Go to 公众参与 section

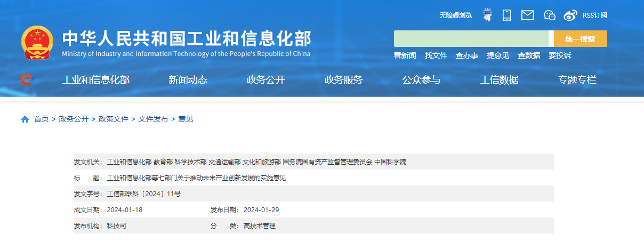coord(421,80)
